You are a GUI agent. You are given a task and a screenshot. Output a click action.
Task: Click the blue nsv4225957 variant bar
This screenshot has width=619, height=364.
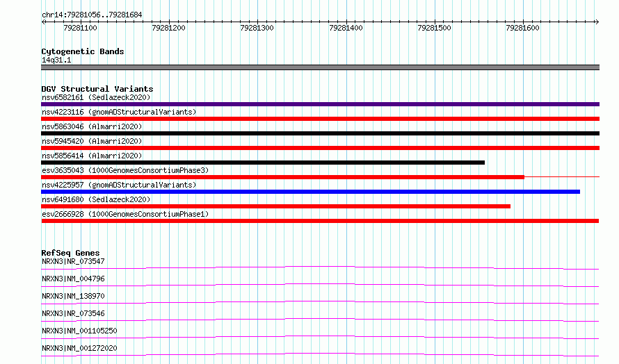click(311, 192)
